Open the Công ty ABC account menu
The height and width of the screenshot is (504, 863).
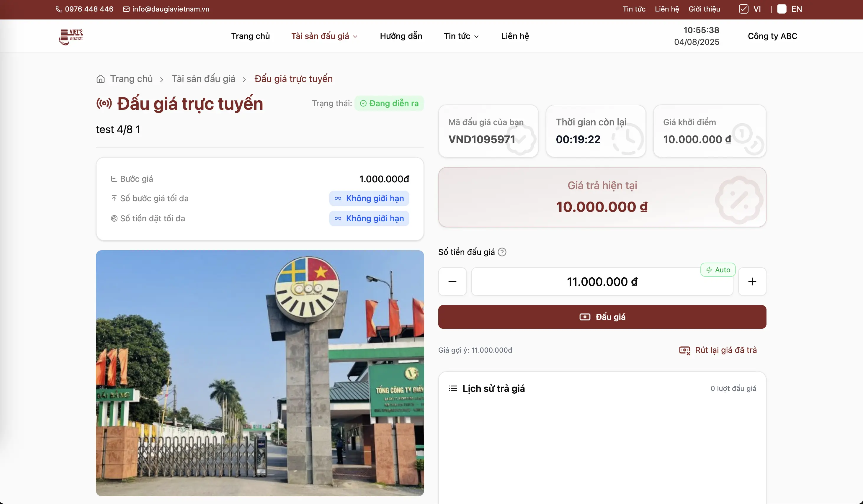coord(772,36)
